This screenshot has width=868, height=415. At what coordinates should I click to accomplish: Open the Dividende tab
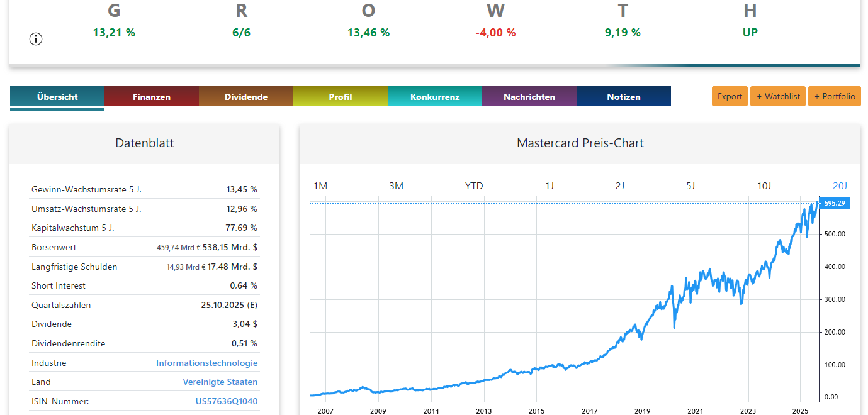[245, 97]
